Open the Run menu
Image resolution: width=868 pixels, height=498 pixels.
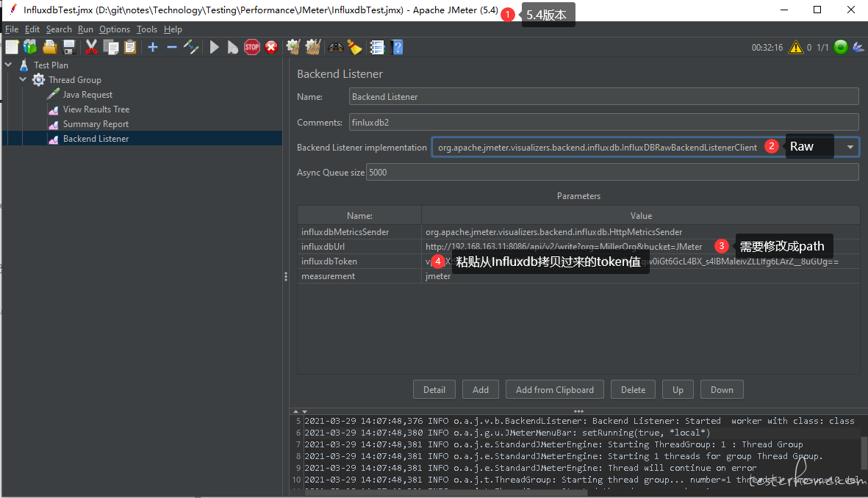85,29
